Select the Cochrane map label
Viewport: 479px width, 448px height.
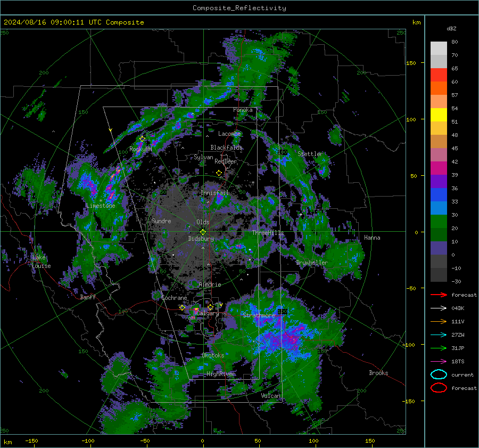point(174,298)
